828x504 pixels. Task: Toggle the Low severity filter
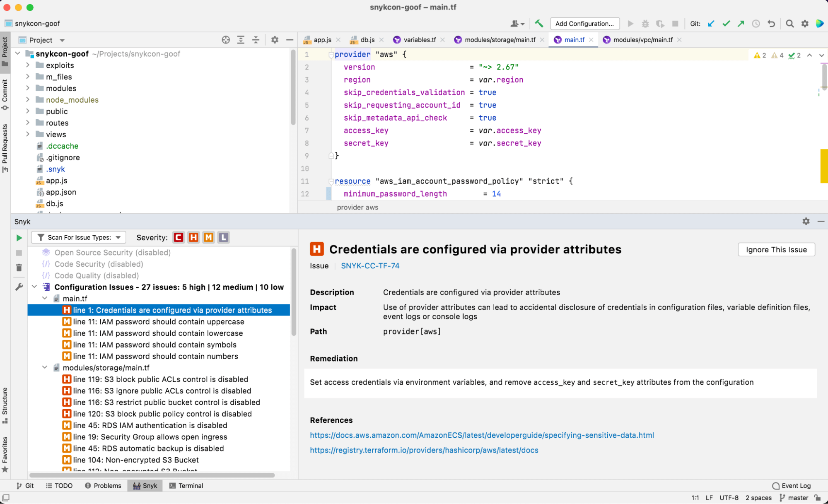pos(223,237)
